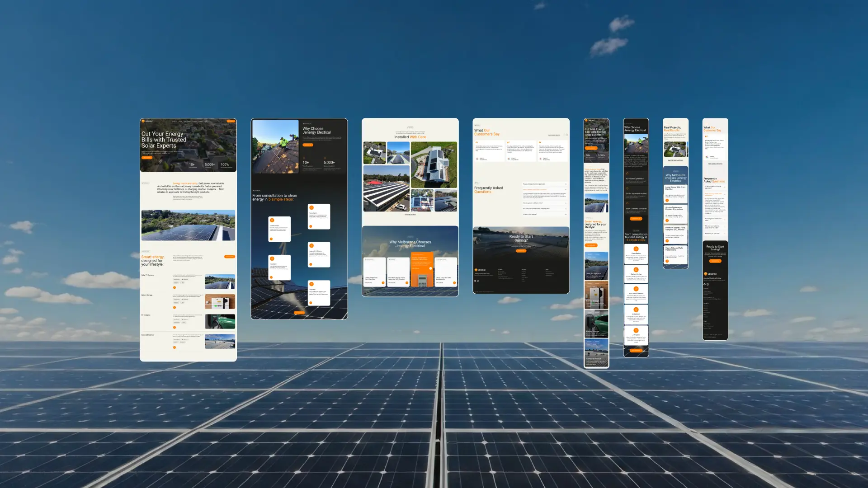868x488 pixels.
Task: Open the Battery Storage thumbnail on the desktop page
Action: point(220,301)
